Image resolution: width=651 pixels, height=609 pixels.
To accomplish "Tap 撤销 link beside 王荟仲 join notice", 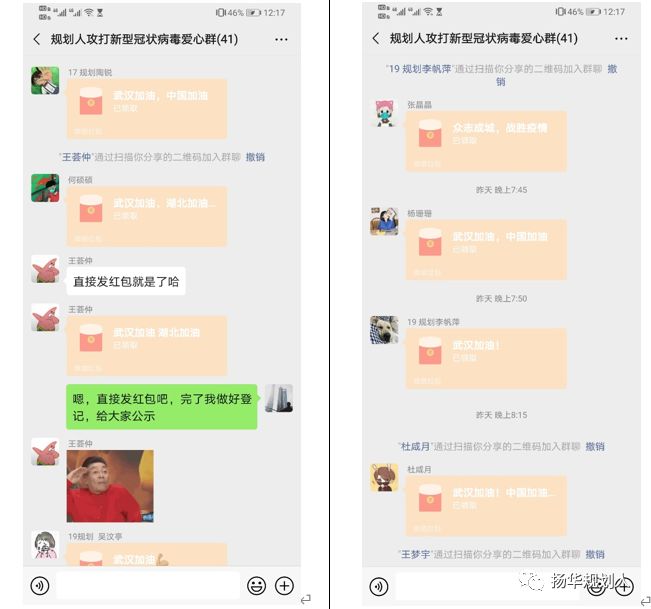I will click(255, 157).
